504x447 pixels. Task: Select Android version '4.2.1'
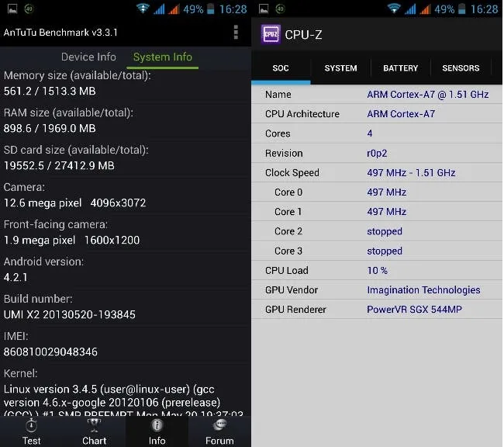tap(16, 277)
